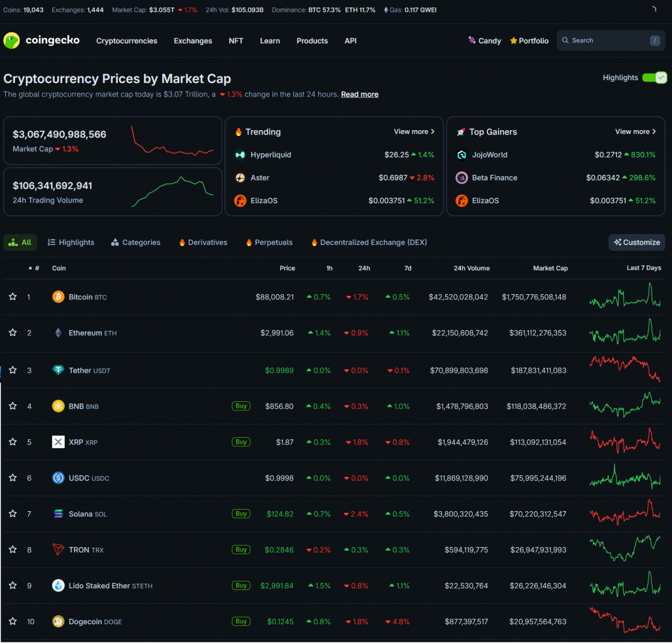Viewport: 672px width, 643px height.
Task: Expand Trending with View more
Action: pos(414,132)
